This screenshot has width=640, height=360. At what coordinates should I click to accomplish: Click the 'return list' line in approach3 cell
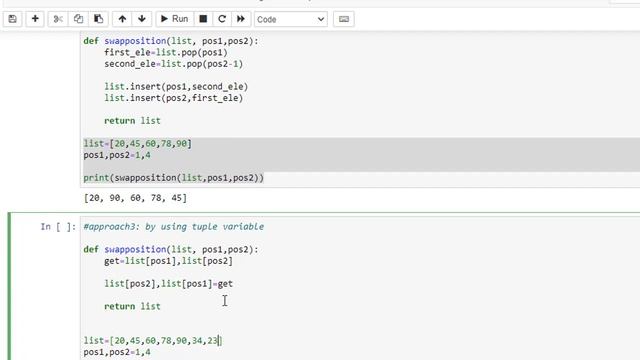[x=132, y=306]
